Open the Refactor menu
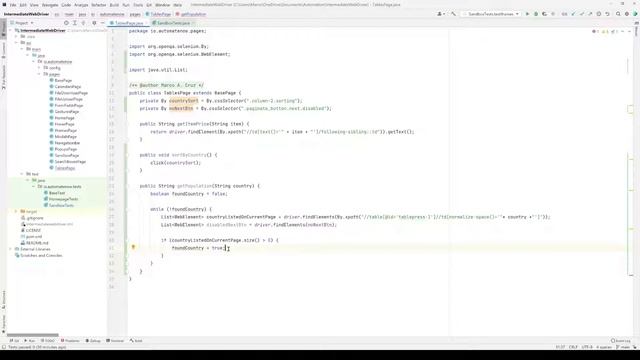The image size is (640, 360). tap(98, 5)
